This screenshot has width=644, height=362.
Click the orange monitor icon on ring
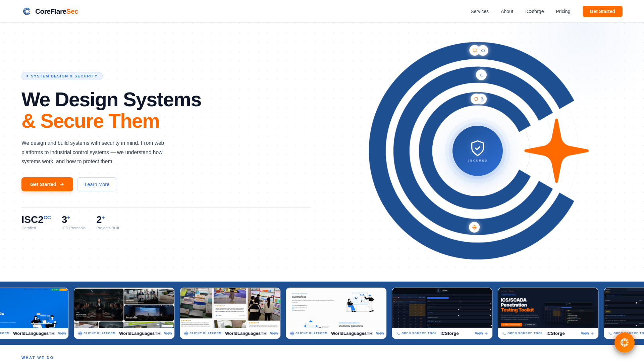pyautogui.click(x=474, y=51)
